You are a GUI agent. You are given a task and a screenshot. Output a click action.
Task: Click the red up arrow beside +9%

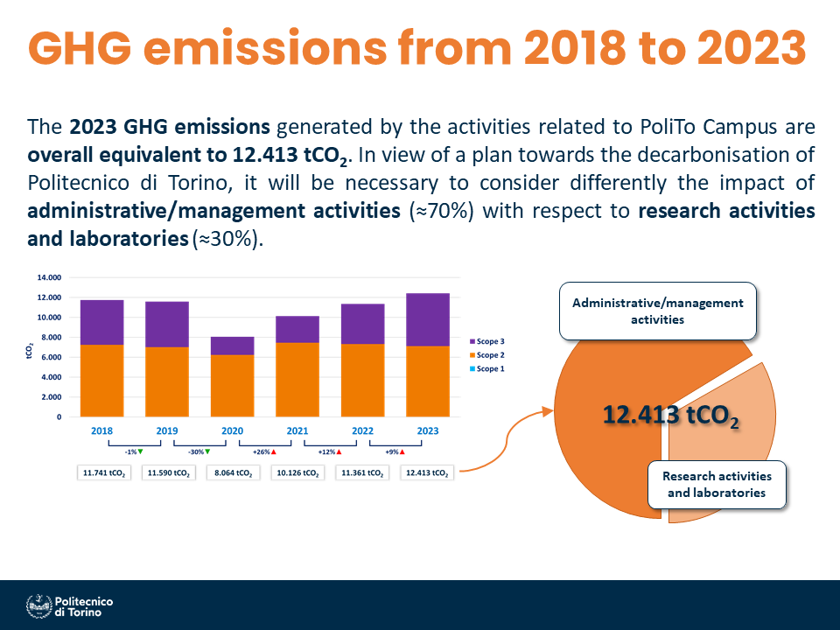[402, 451]
